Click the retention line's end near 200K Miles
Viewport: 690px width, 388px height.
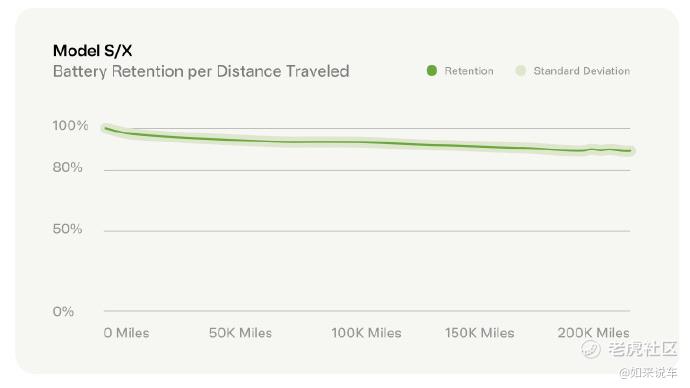pyautogui.click(x=630, y=151)
